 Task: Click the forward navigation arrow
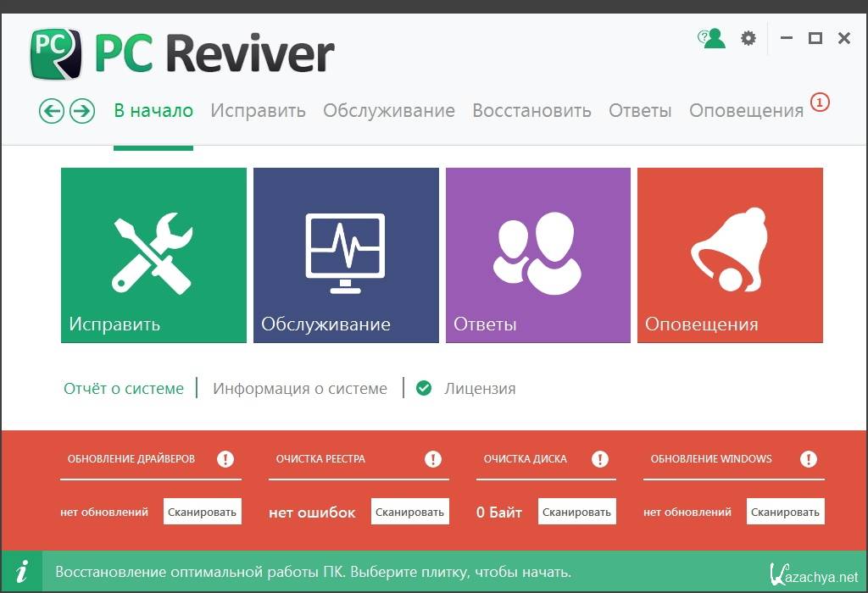pyautogui.click(x=81, y=111)
